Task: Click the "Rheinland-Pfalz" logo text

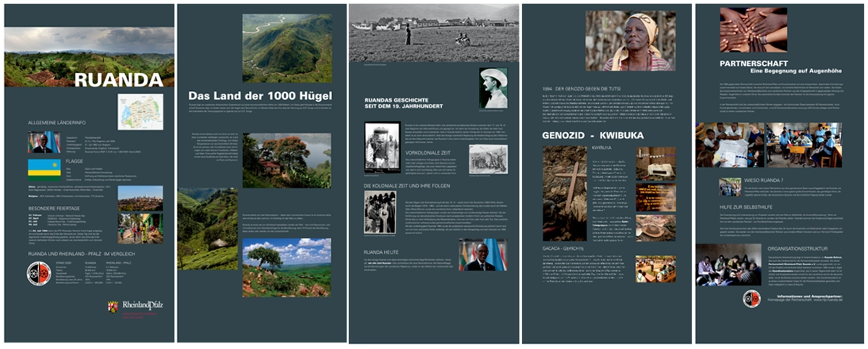Action: tap(142, 306)
